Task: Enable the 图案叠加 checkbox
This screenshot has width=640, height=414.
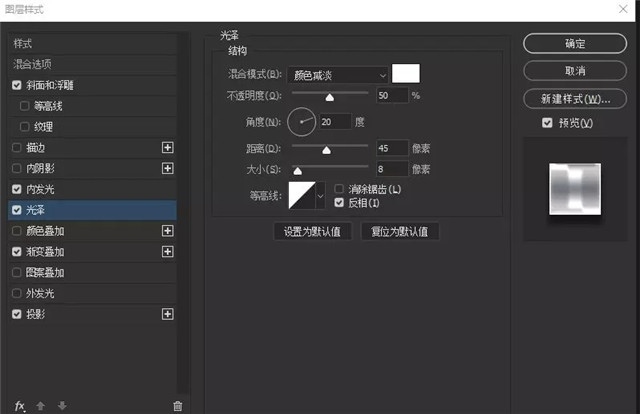Action: click(x=17, y=272)
